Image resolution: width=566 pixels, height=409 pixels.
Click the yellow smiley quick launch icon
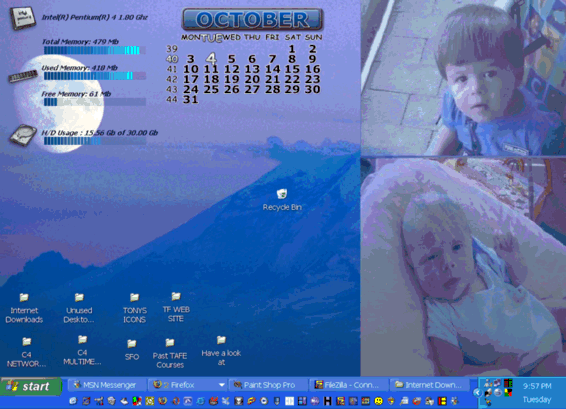pyautogui.click(x=378, y=401)
